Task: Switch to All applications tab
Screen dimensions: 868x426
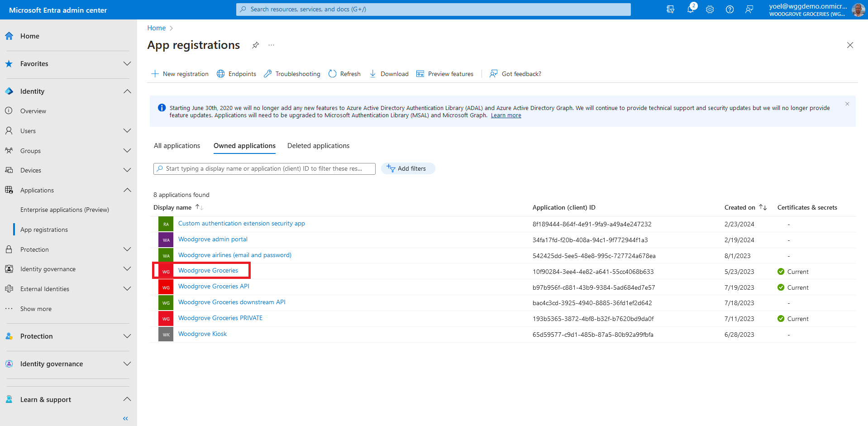Action: tap(177, 146)
